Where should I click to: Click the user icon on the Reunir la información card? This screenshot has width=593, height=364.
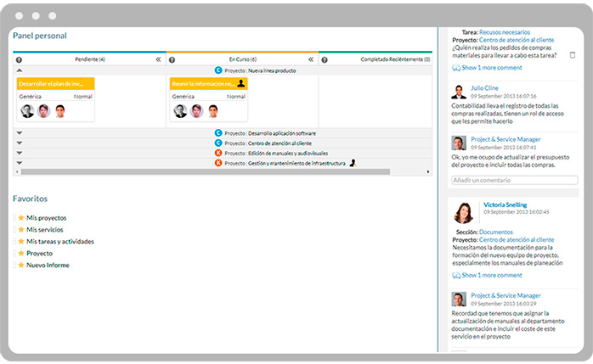[x=241, y=83]
